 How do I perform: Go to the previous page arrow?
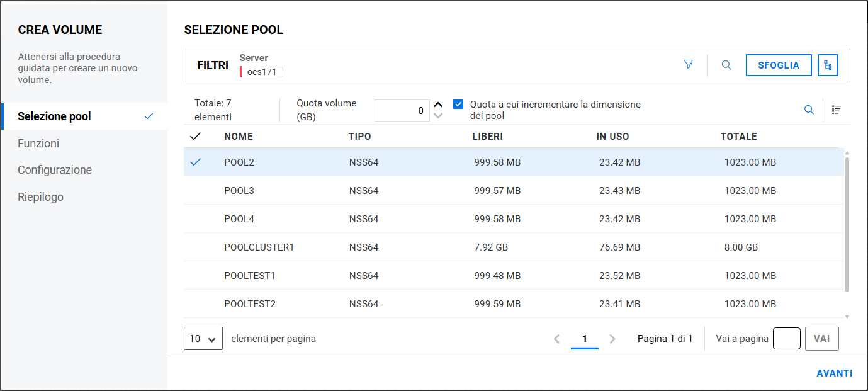(x=556, y=339)
